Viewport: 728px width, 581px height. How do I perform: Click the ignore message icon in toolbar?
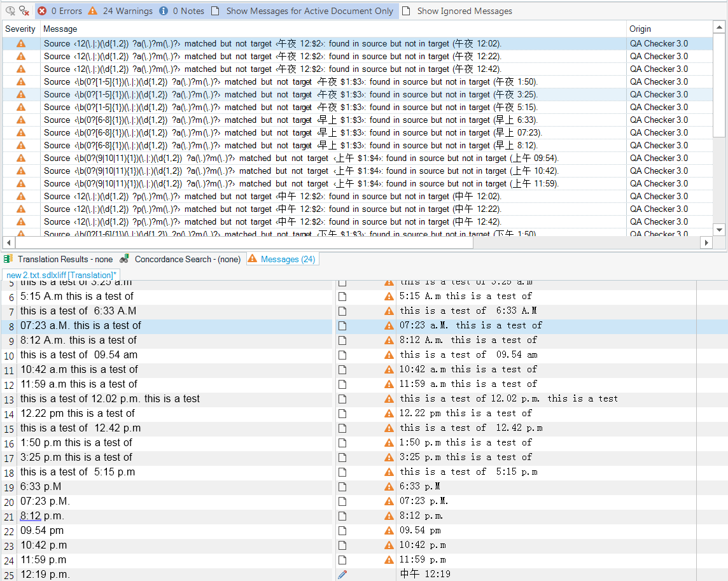[10, 11]
